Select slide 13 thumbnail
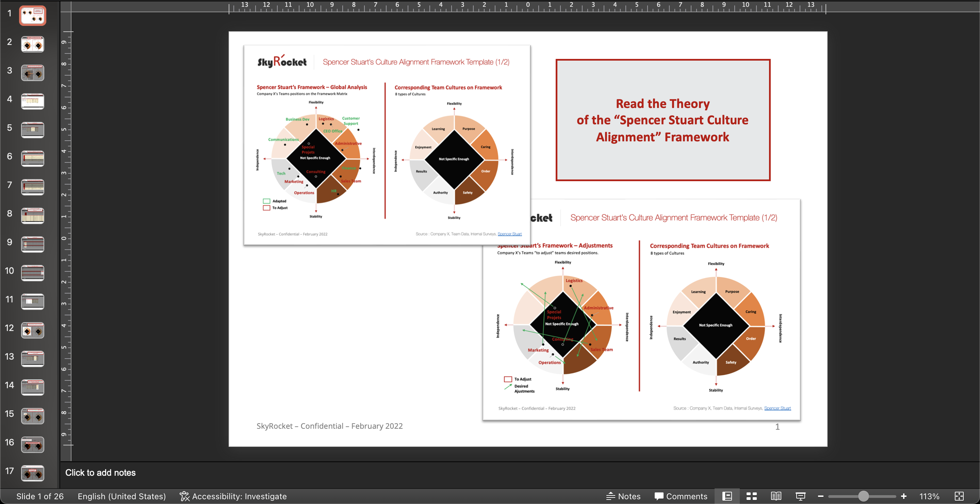This screenshot has height=504, width=980. click(x=33, y=359)
